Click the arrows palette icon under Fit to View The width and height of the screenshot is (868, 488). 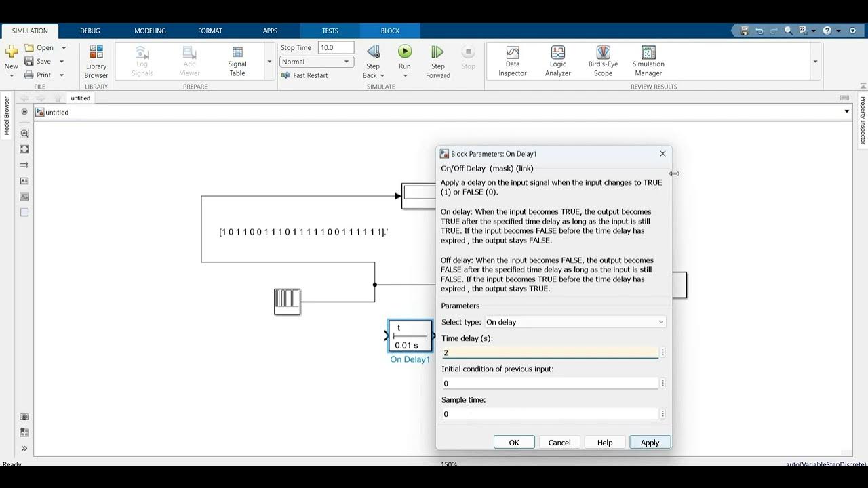24,165
